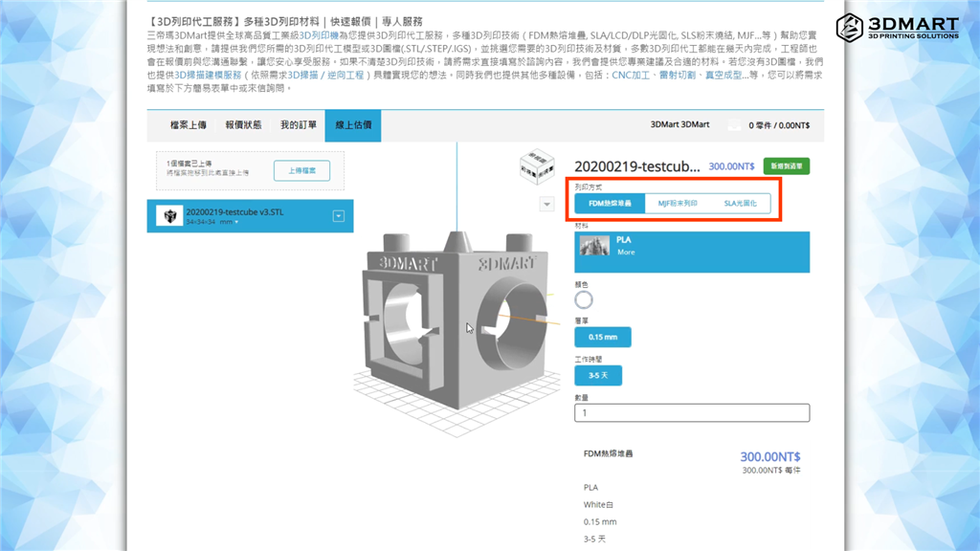The image size is (980, 551).
Task: Click the orientation view cube icon
Action: coord(536,168)
